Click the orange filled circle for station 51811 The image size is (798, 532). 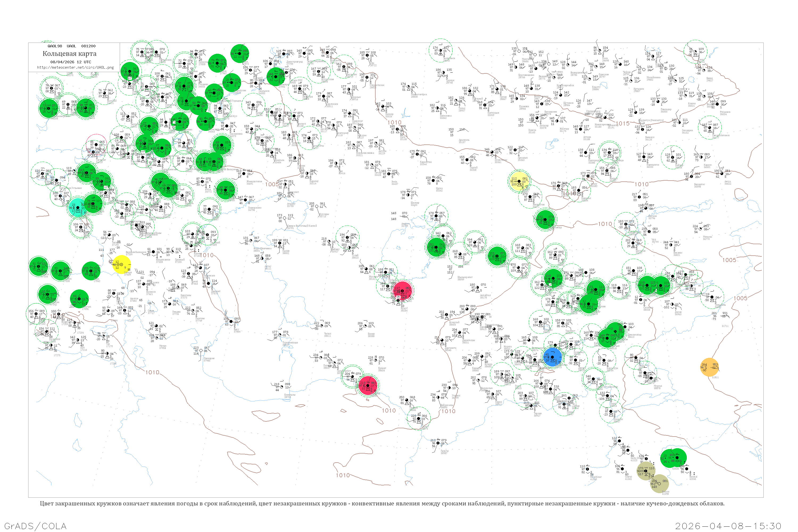(x=709, y=367)
